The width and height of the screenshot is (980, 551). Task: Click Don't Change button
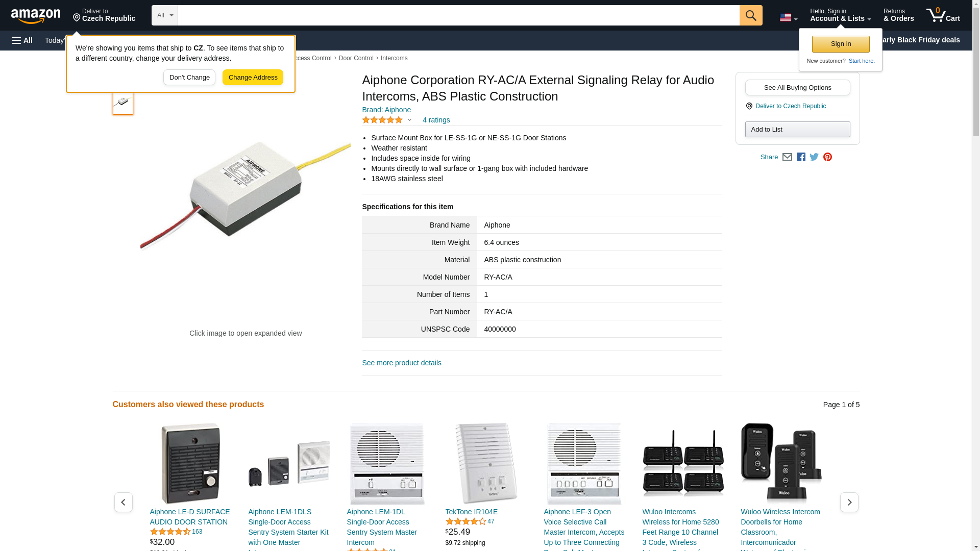(x=189, y=78)
